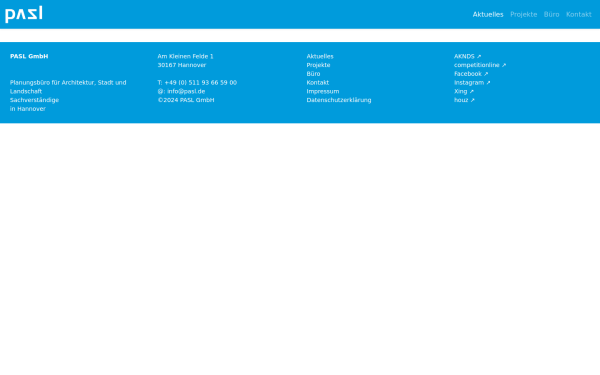
Task: Open Projekte in top navigation
Action: pyautogui.click(x=523, y=15)
